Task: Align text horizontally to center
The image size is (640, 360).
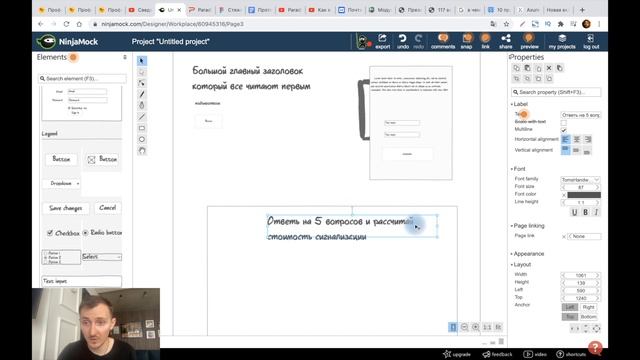Action: 576,139
